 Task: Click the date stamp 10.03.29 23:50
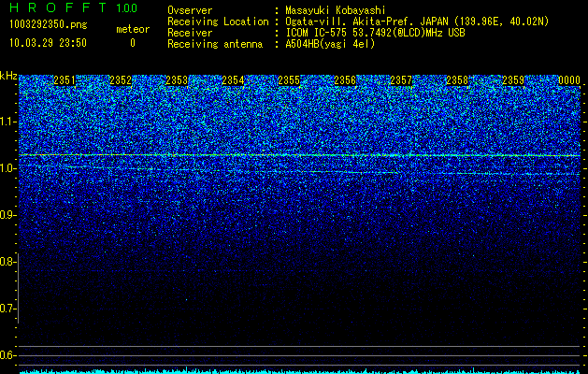(x=49, y=43)
